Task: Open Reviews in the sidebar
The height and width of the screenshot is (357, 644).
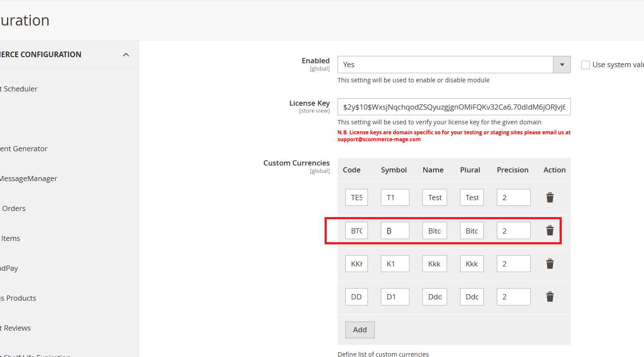Action: tap(17, 328)
